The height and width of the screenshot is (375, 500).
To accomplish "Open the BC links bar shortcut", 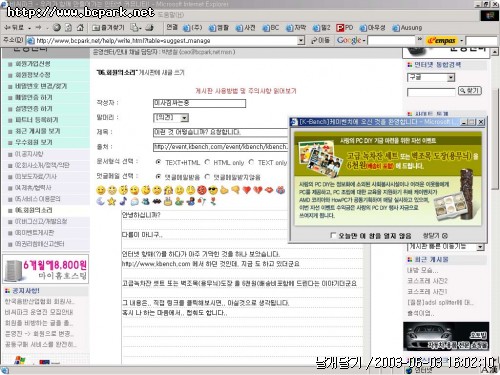I will pyautogui.click(x=271, y=28).
